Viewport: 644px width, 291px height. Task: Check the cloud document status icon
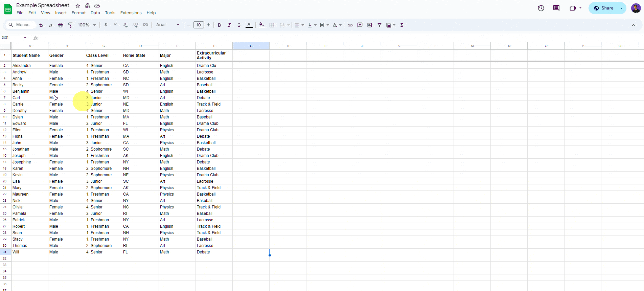[97, 6]
